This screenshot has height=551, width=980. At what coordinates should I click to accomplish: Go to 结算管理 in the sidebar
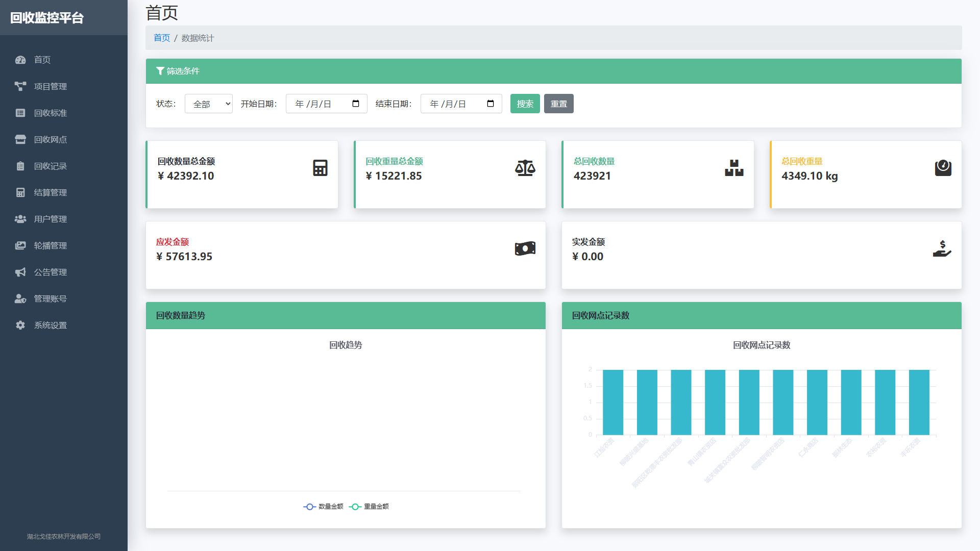pyautogui.click(x=50, y=192)
